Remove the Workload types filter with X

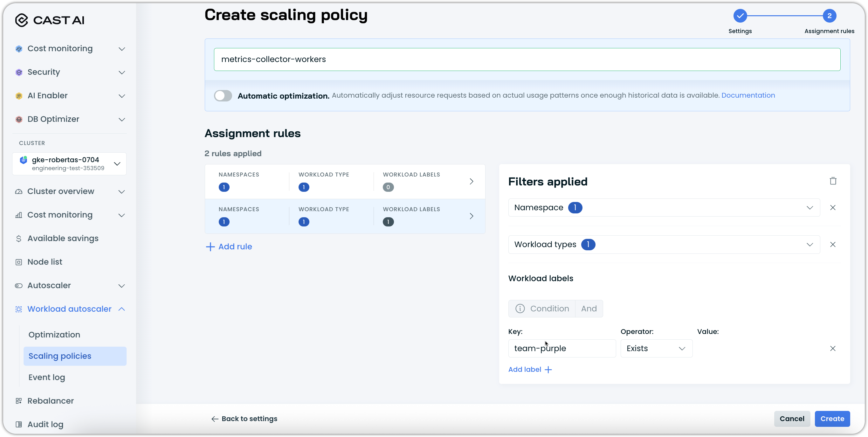[x=833, y=245]
